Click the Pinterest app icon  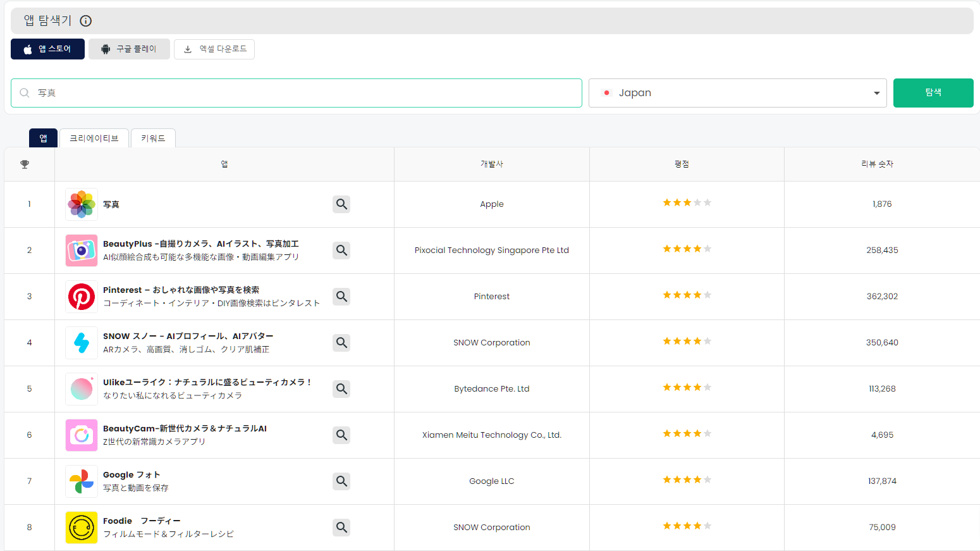(82, 297)
